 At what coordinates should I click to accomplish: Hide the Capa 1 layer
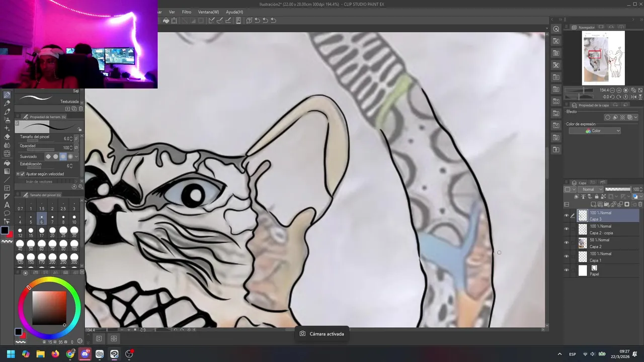pyautogui.click(x=567, y=256)
